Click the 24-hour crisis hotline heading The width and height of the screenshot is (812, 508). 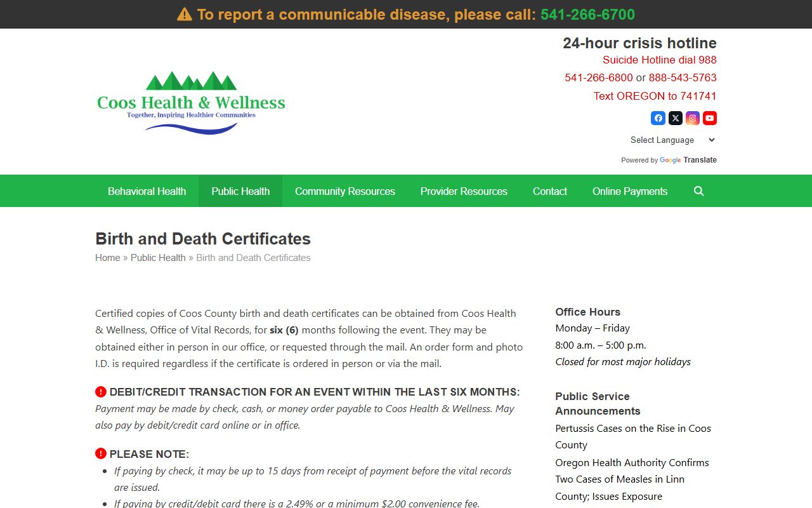coord(639,43)
